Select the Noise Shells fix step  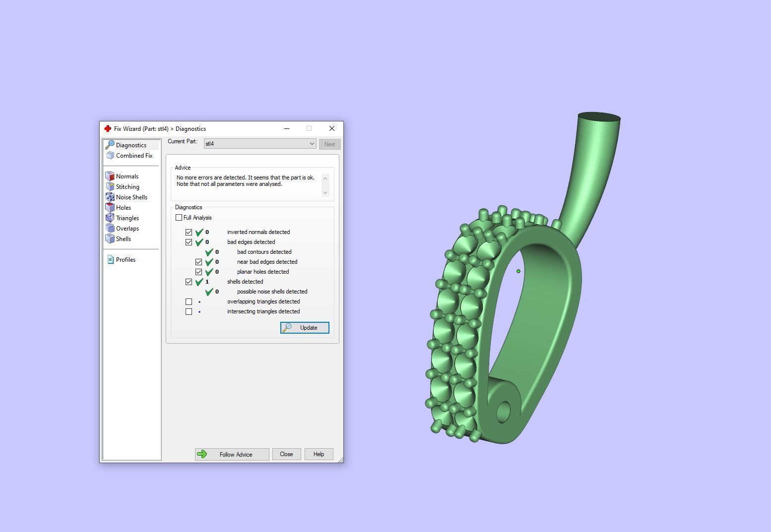pyautogui.click(x=127, y=197)
